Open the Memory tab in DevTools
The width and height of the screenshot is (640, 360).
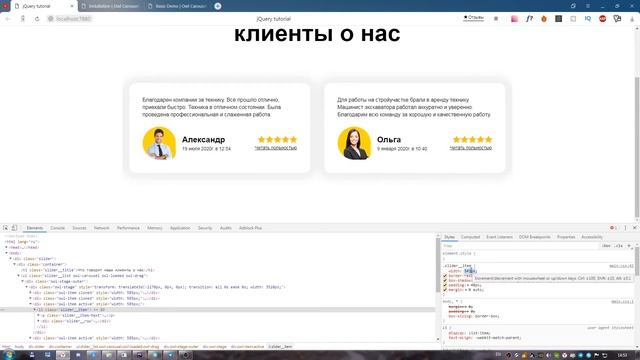pyautogui.click(x=155, y=228)
